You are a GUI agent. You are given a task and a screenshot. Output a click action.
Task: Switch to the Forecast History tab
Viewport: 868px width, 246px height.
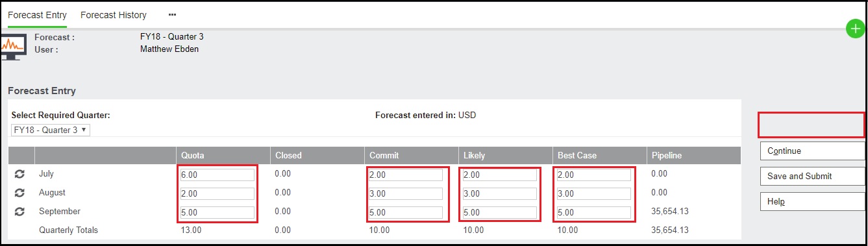(x=114, y=15)
